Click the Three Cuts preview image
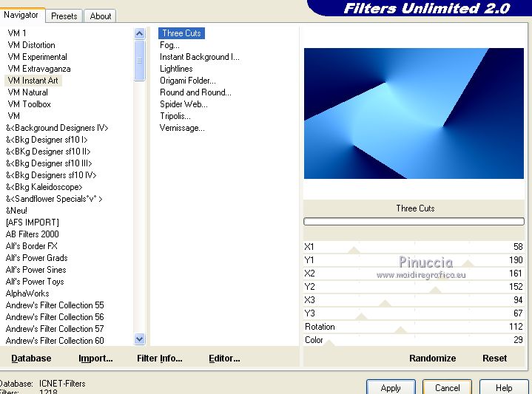The width and height of the screenshot is (532, 394). pyautogui.click(x=414, y=113)
